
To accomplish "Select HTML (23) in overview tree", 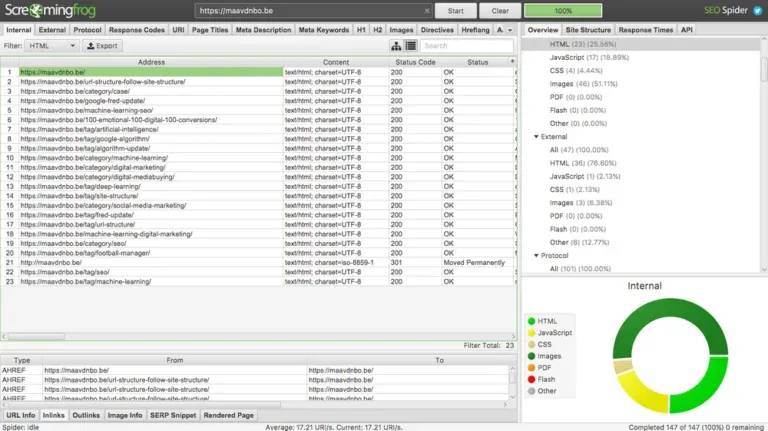I will click(582, 44).
